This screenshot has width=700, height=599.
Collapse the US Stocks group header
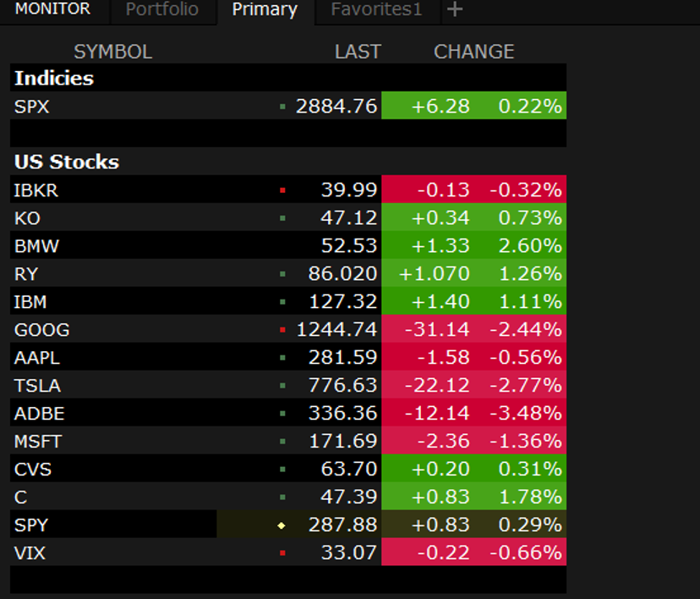[66, 162]
